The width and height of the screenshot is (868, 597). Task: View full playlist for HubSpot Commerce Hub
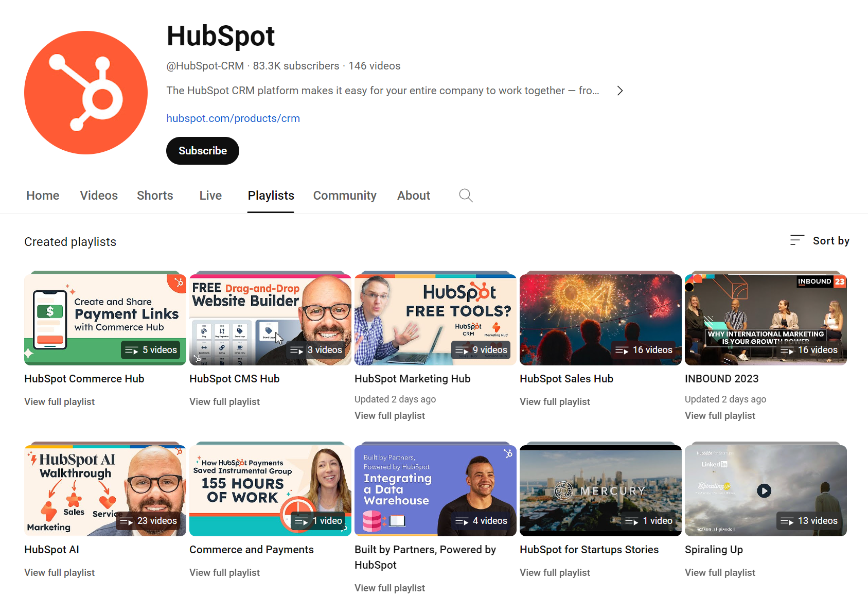(59, 402)
